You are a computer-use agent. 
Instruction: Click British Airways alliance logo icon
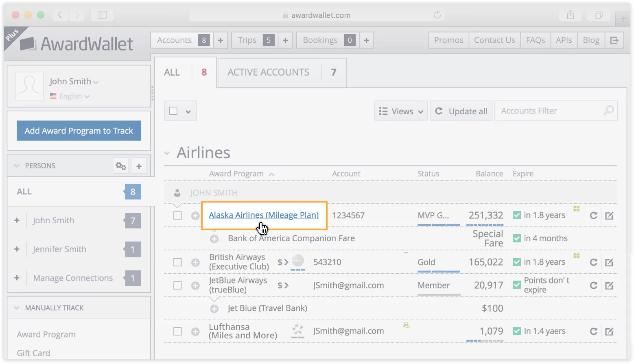[x=298, y=260]
